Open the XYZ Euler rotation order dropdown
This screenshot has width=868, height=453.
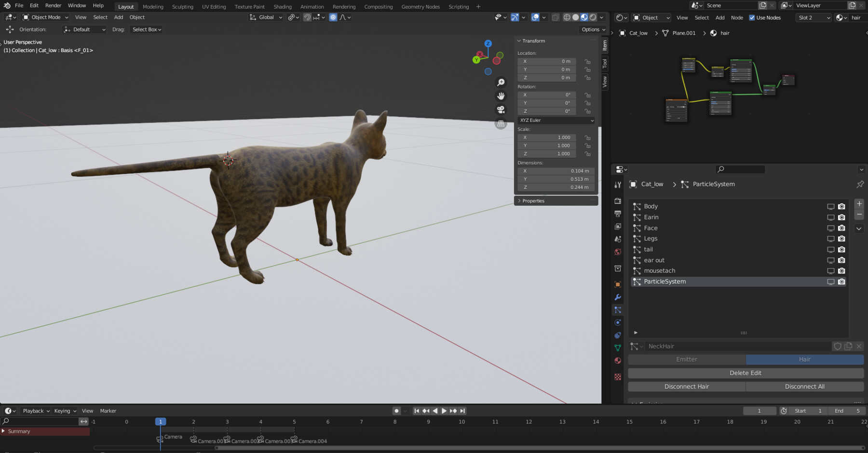[556, 120]
